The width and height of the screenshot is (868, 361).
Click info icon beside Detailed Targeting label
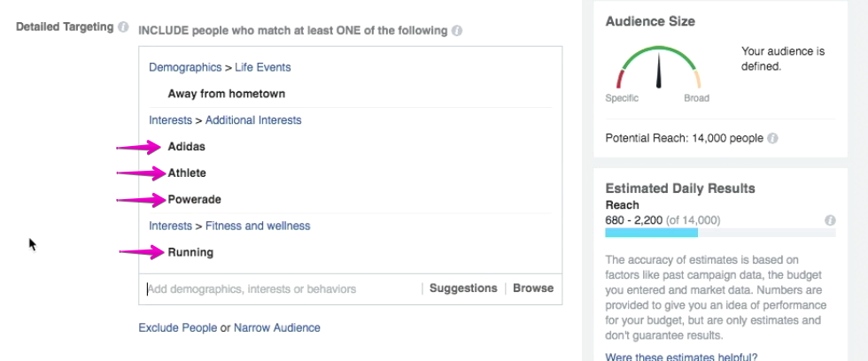tap(123, 27)
